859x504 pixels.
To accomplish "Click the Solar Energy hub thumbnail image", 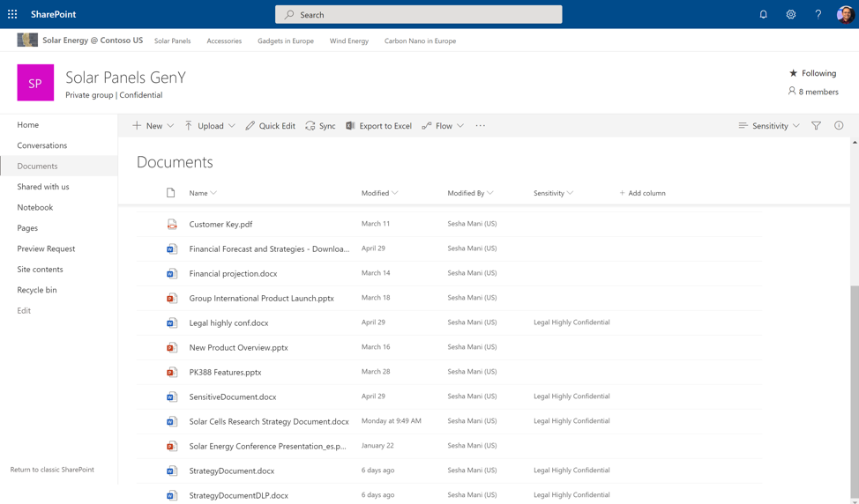I will coord(27,40).
